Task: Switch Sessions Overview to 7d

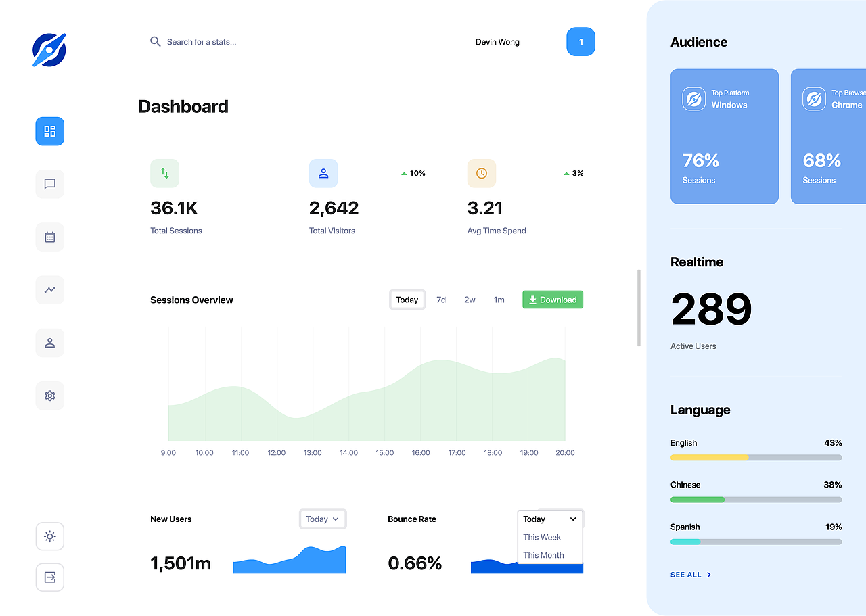Action: [x=441, y=300]
